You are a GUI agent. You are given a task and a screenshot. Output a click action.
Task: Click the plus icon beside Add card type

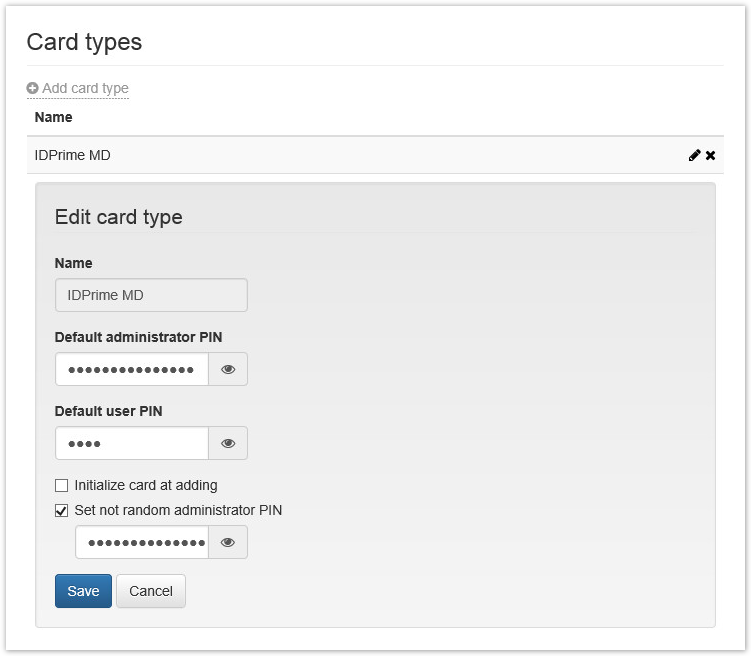[33, 88]
